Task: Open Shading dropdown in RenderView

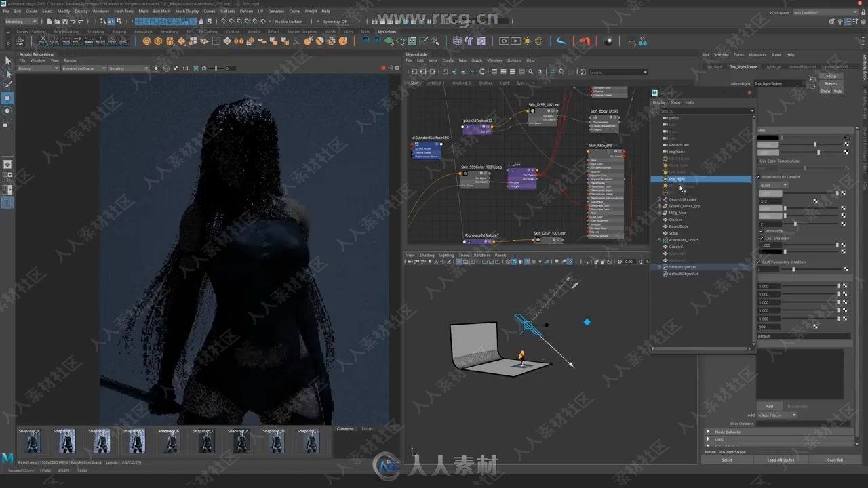Action: pyautogui.click(x=128, y=68)
